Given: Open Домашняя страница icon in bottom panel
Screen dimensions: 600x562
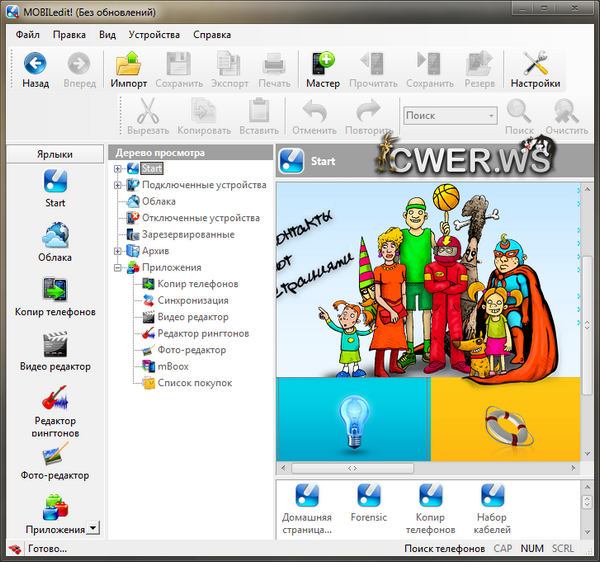Looking at the screenshot, I should pyautogui.click(x=307, y=495).
